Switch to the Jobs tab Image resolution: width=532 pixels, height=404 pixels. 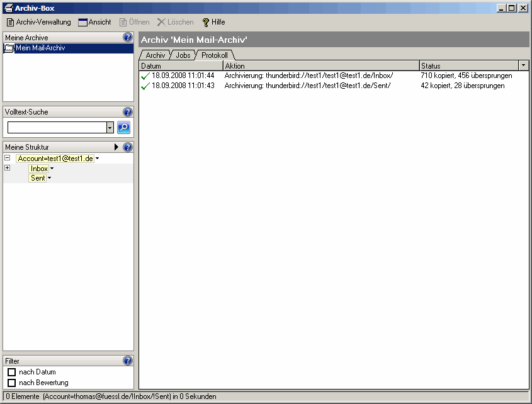(x=183, y=55)
